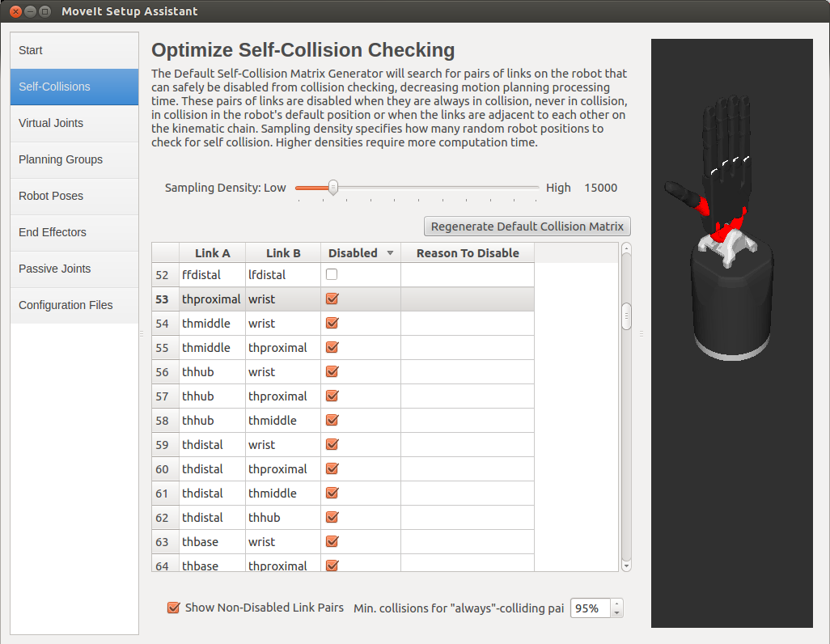
Task: Click the min collisions percentage field
Action: point(590,608)
